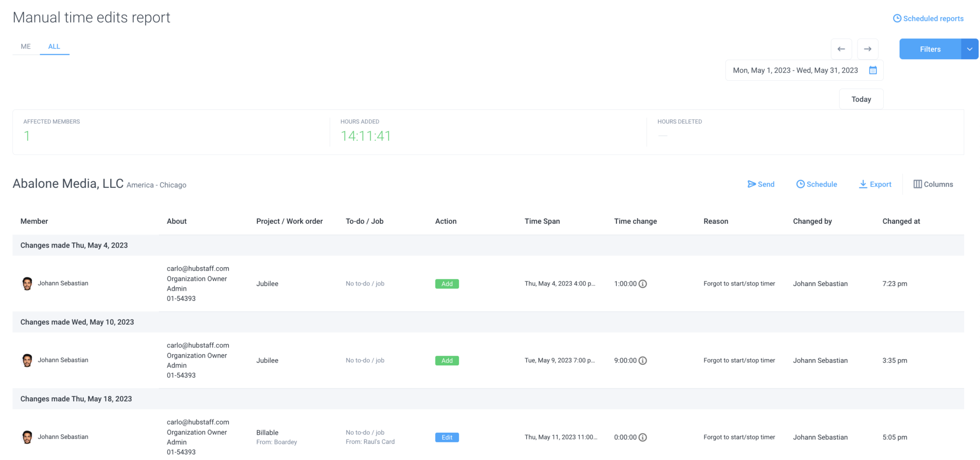This screenshot has height=460, width=980.
Task: Click info icon next to 0:00:00
Action: click(643, 437)
